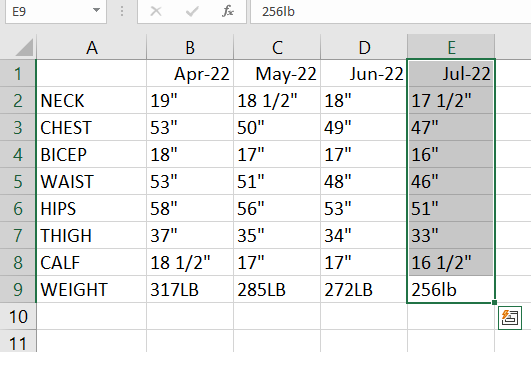Viewport: 531px width, 378px height.
Task: Click the Cancel (X) formula bar icon
Action: [x=156, y=12]
